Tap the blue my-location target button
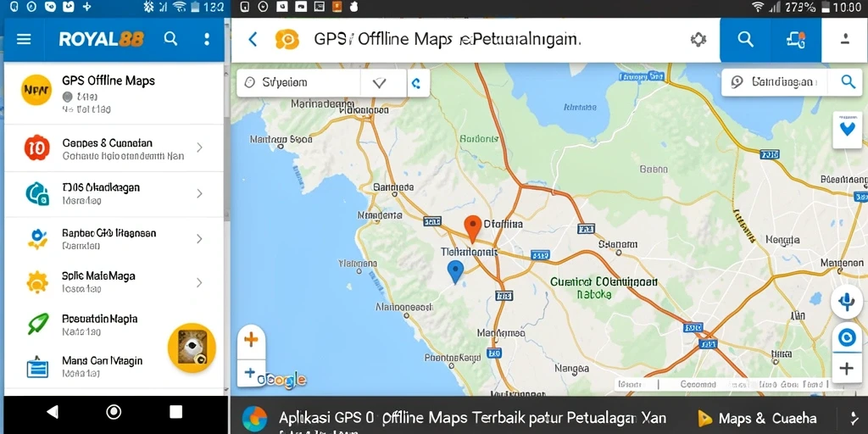The width and height of the screenshot is (868, 434). 847,337
